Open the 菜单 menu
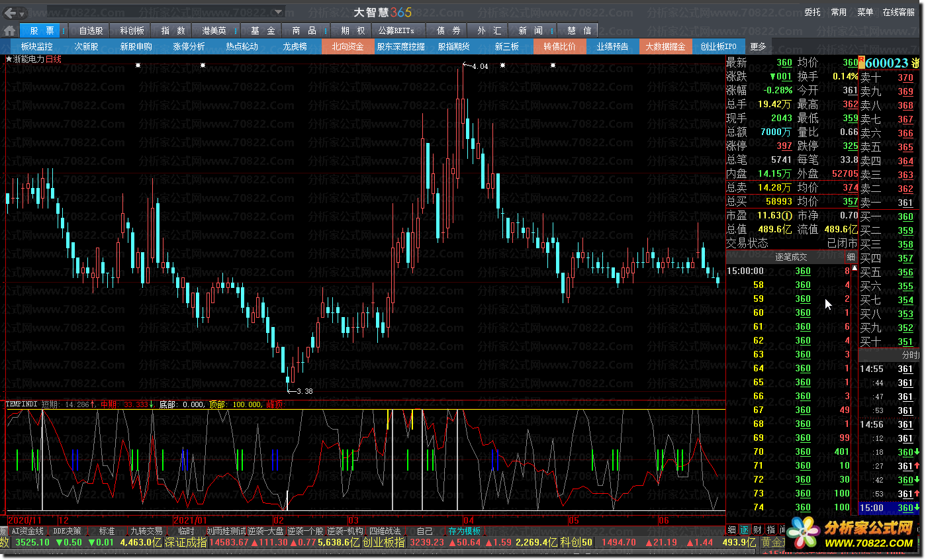Image resolution: width=926 pixels, height=560 pixels. 865,12
